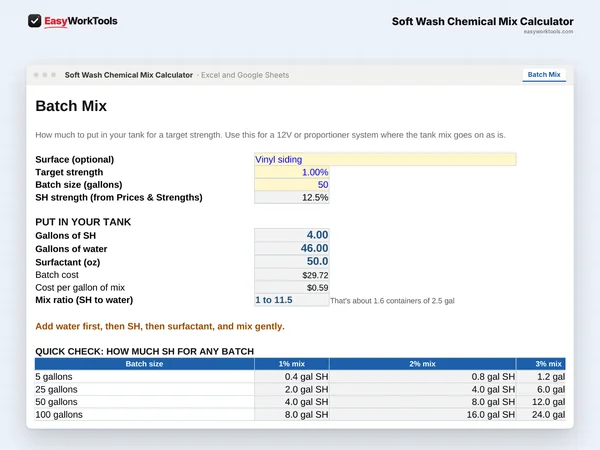The width and height of the screenshot is (600, 450).
Task: Select the 16.0 gal SH cell
Action: pyautogui.click(x=422, y=414)
